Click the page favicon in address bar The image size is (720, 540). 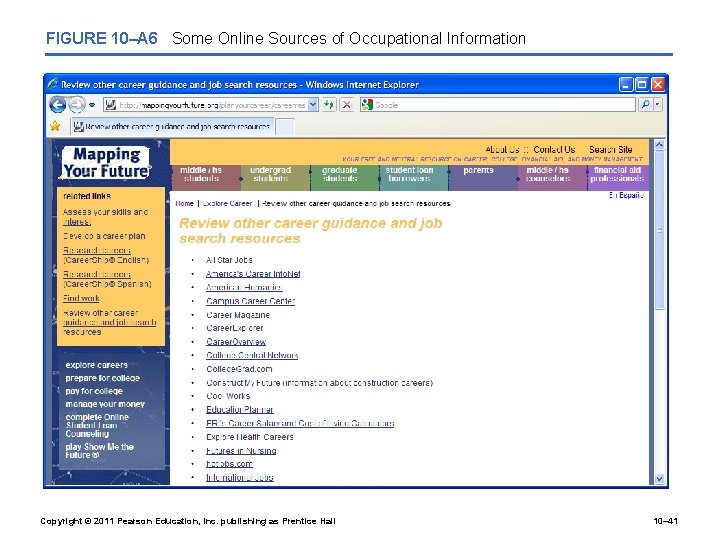(110, 105)
